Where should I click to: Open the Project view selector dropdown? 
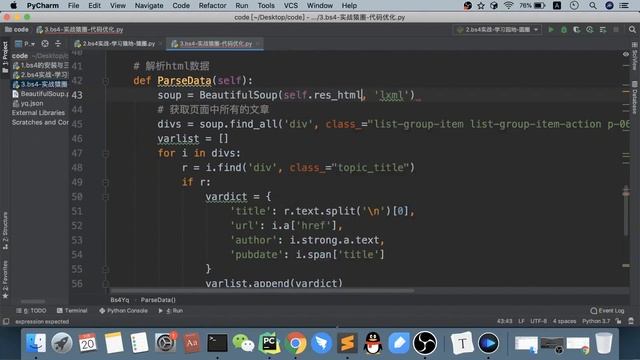pos(24,44)
